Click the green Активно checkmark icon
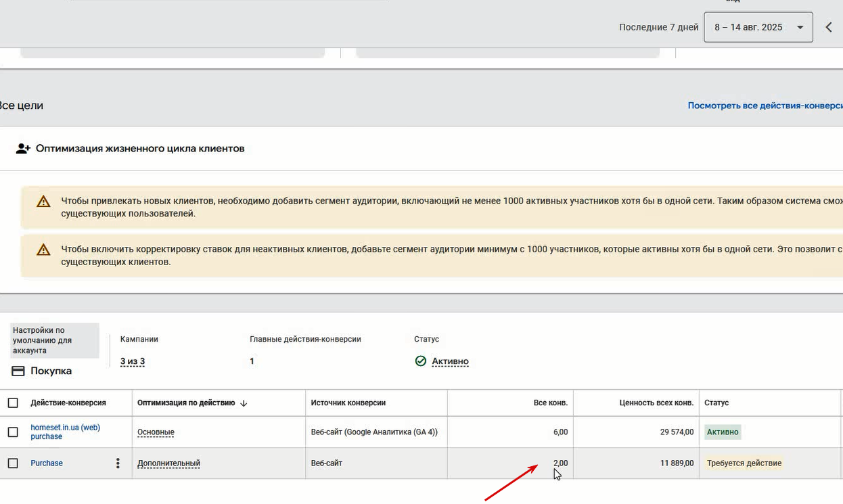Viewport: 843px width, 504px height. coord(421,361)
